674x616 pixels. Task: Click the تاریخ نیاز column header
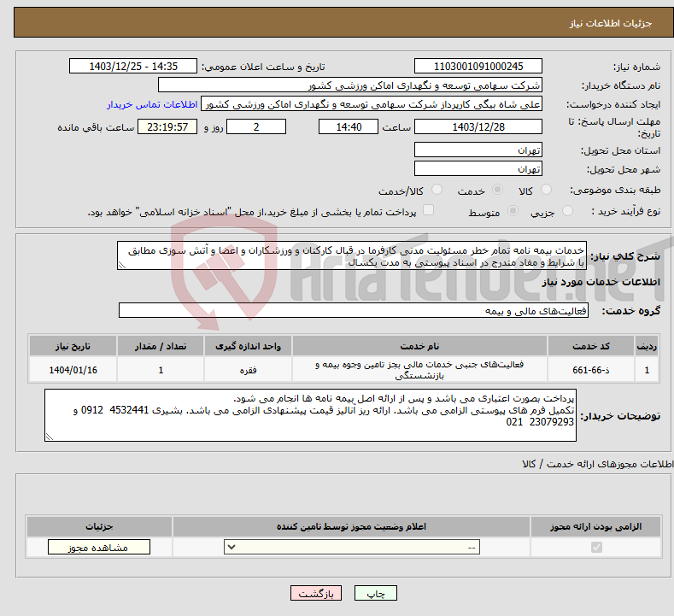[x=73, y=346]
